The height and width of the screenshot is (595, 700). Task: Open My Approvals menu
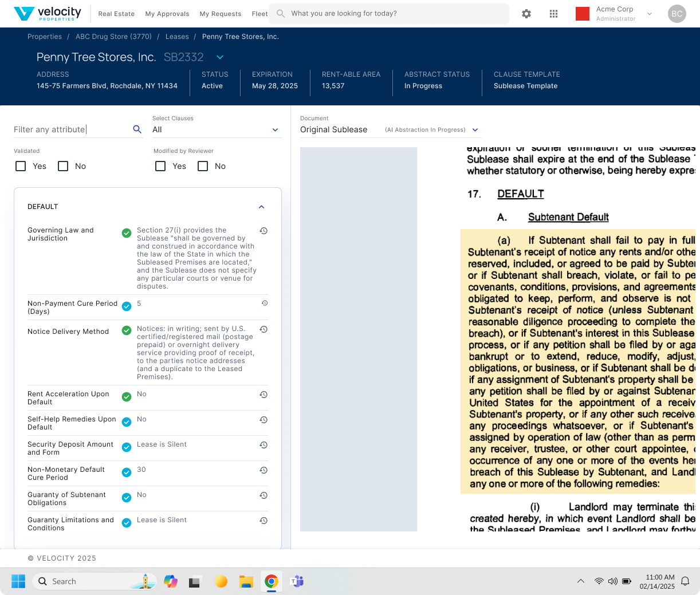coord(167,14)
